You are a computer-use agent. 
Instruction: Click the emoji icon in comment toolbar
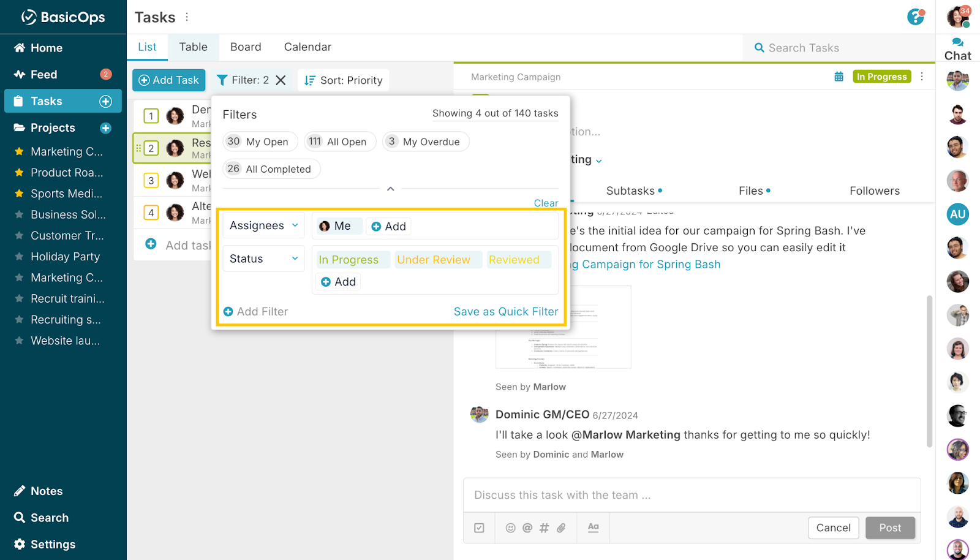pyautogui.click(x=510, y=528)
